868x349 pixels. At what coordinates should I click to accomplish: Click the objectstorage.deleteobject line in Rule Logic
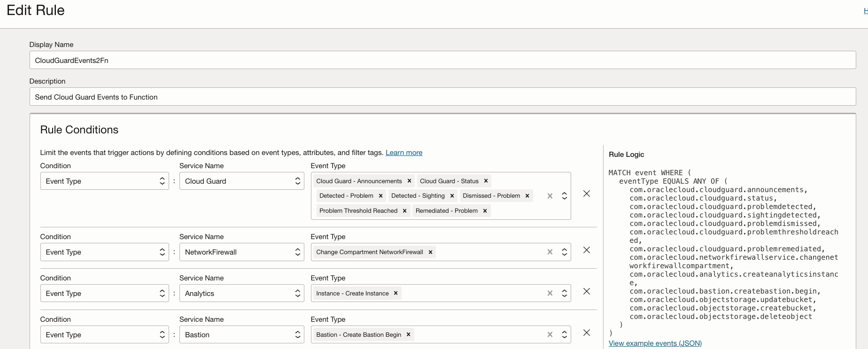click(721, 317)
